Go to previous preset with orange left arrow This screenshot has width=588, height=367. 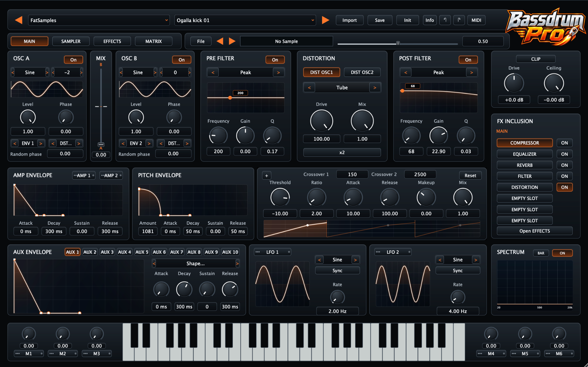(19, 20)
